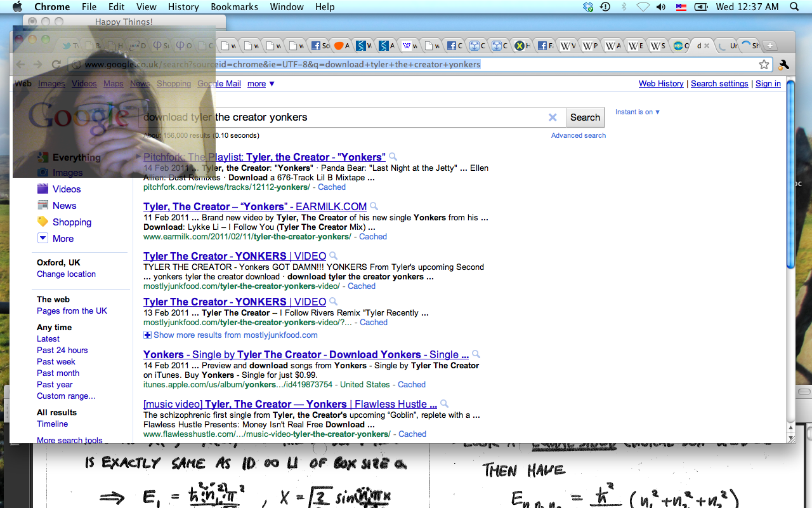Click the Shopping tag icon in sidebar
The image size is (812, 508).
pyautogui.click(x=43, y=222)
